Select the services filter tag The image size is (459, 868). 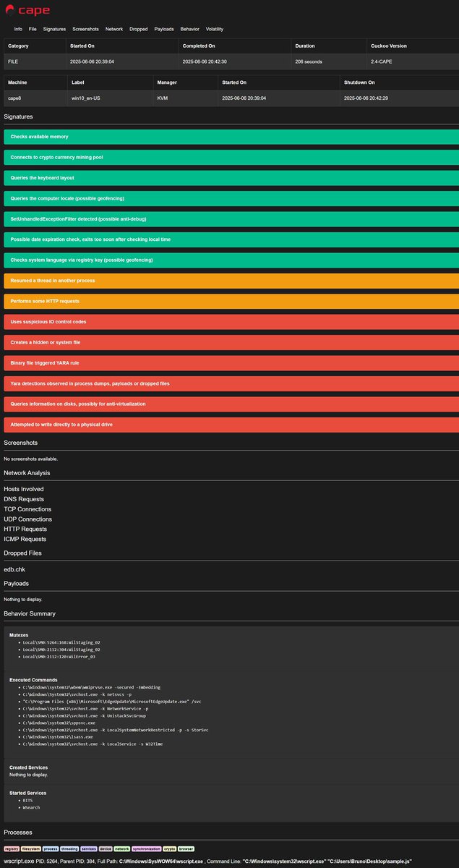89,848
